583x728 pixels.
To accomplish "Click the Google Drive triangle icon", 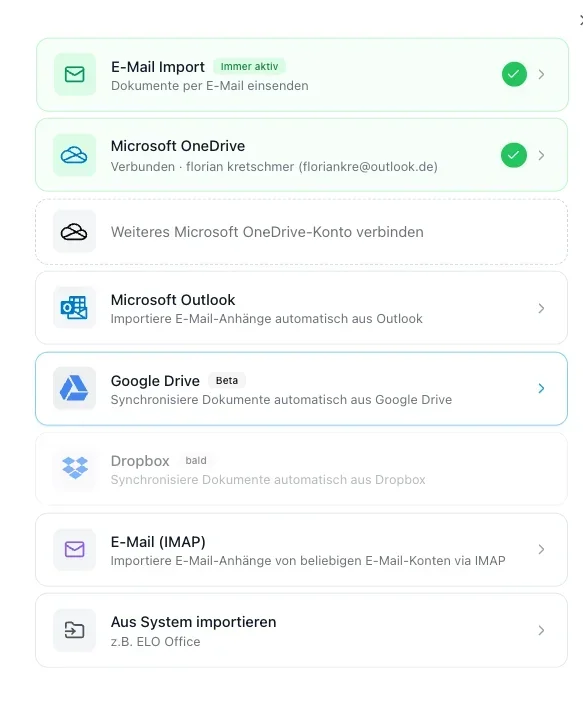I will tap(74, 388).
